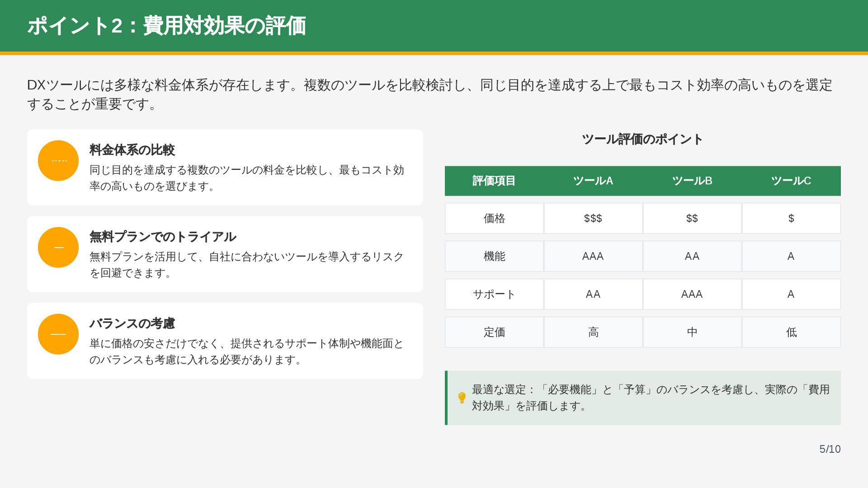This screenshot has height=488, width=868.
Task: Click the $$$ price cell for ツールA
Action: pyautogui.click(x=593, y=219)
